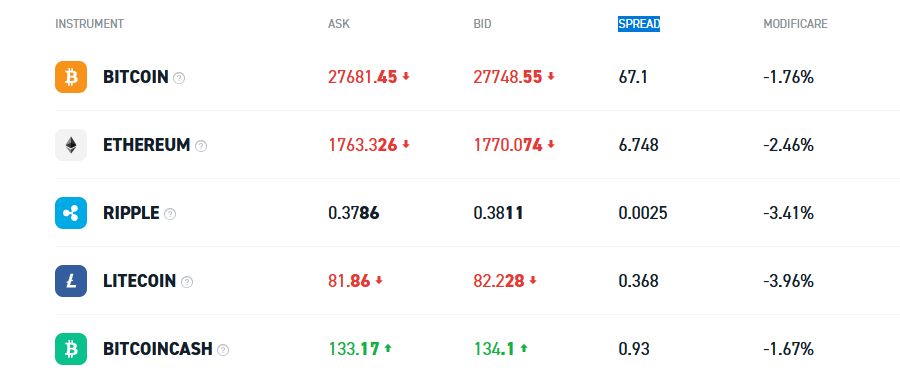Select Bitcoincash bid price 134.1
This screenshot has width=900, height=380.
point(494,349)
